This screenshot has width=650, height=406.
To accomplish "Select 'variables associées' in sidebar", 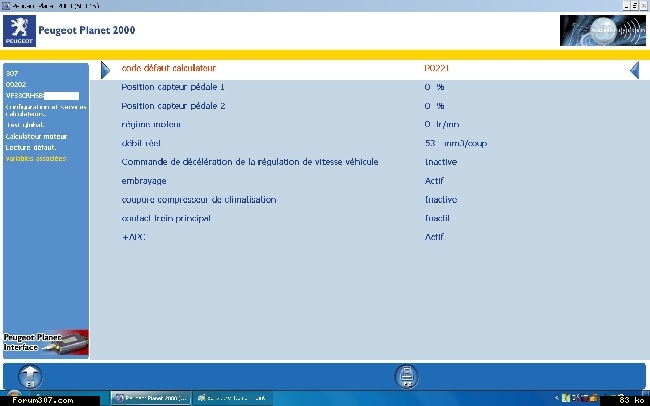I will point(36,158).
